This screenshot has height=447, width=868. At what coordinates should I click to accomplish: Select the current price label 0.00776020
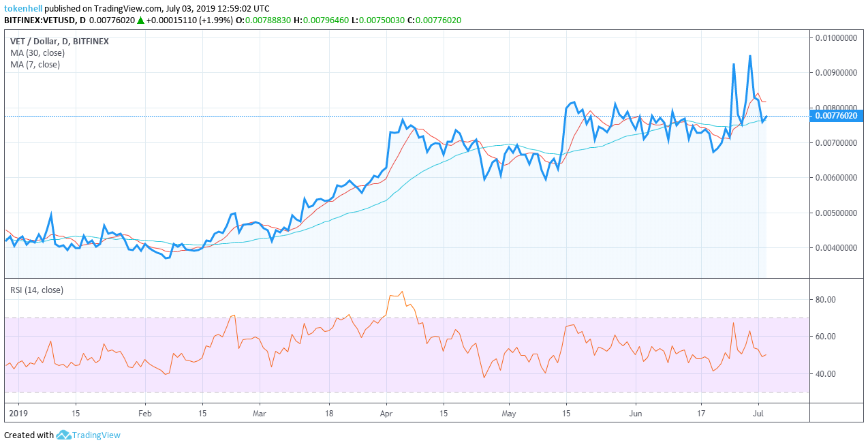pyautogui.click(x=836, y=116)
